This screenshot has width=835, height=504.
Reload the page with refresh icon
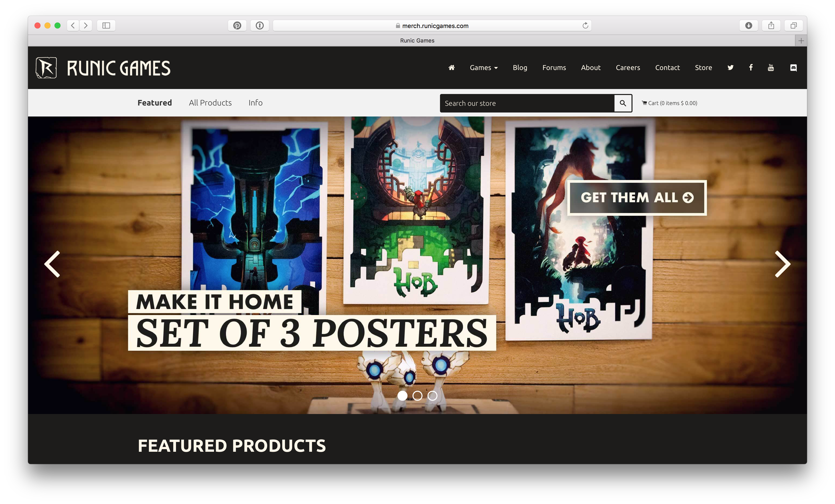(x=585, y=25)
